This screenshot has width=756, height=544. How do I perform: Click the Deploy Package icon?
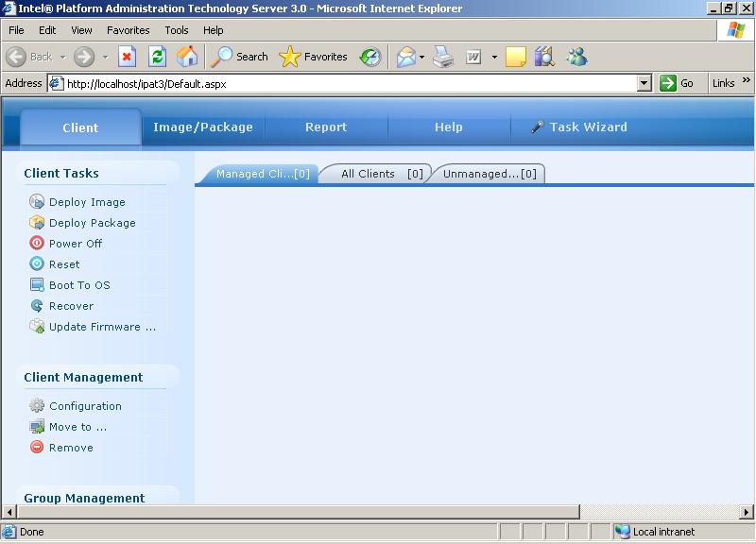(37, 223)
